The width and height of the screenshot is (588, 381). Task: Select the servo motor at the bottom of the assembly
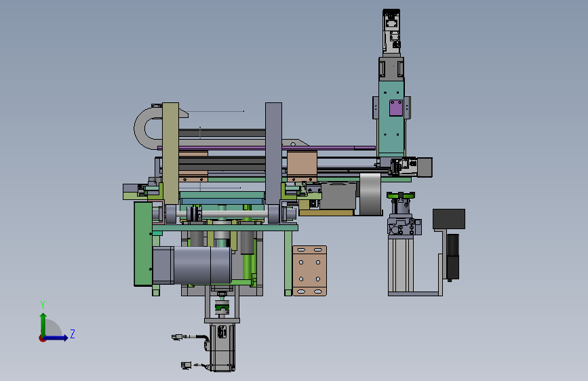(222, 347)
